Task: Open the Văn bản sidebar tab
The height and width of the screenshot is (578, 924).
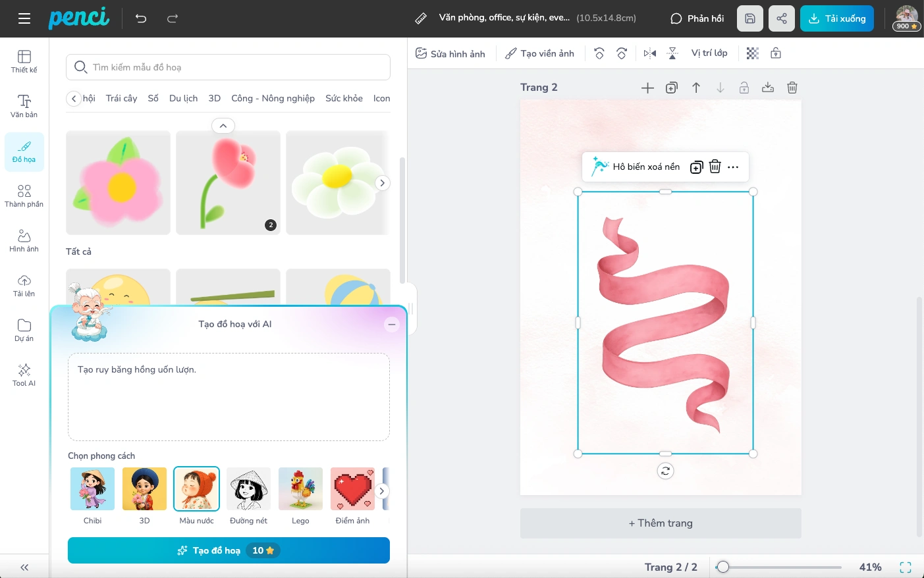Action: 24,106
